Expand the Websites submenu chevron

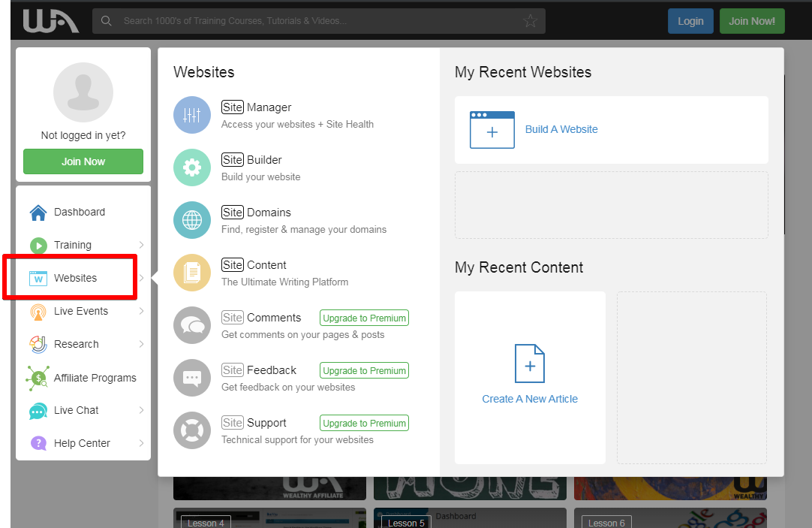(141, 278)
